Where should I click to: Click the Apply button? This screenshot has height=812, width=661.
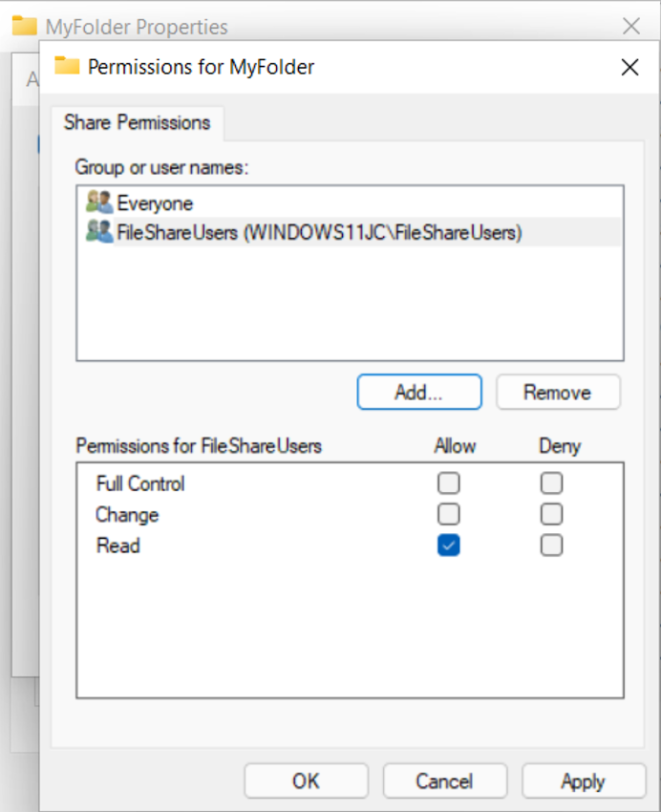pos(583,781)
